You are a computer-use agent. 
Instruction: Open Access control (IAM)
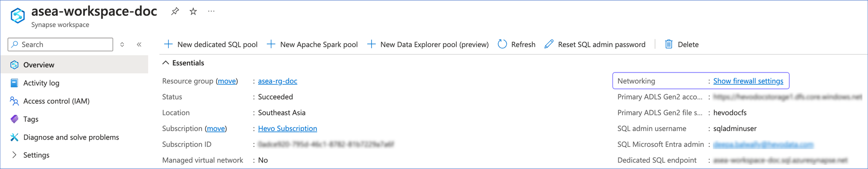(57, 101)
